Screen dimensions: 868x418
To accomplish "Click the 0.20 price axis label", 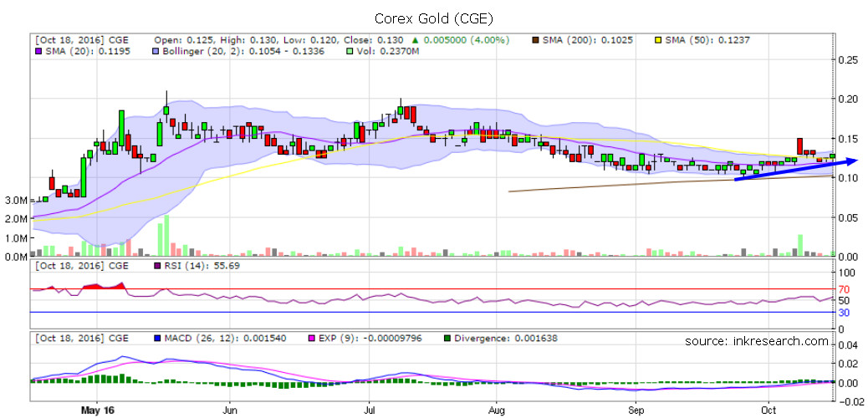I will (x=848, y=99).
